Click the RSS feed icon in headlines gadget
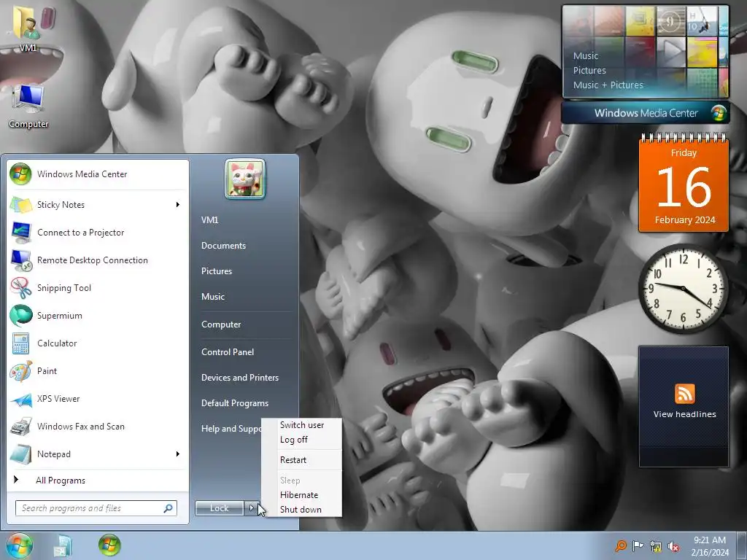Viewport: 747px width, 560px height. 684,394
